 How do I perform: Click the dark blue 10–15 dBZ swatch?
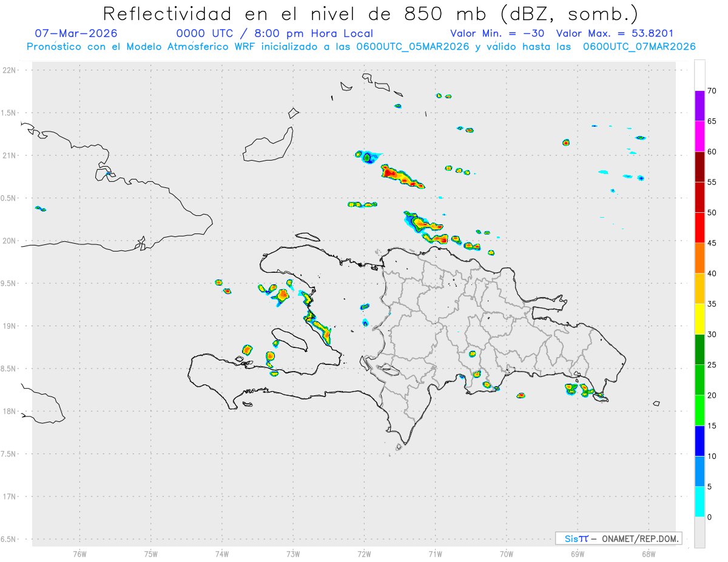699,441
